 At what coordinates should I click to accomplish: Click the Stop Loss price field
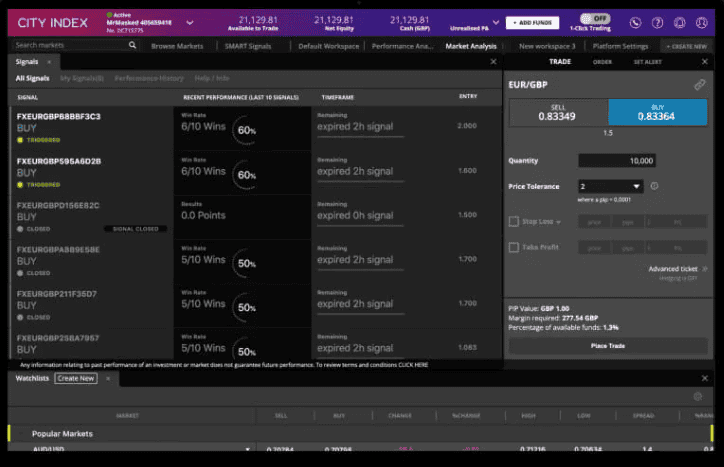tap(594, 222)
